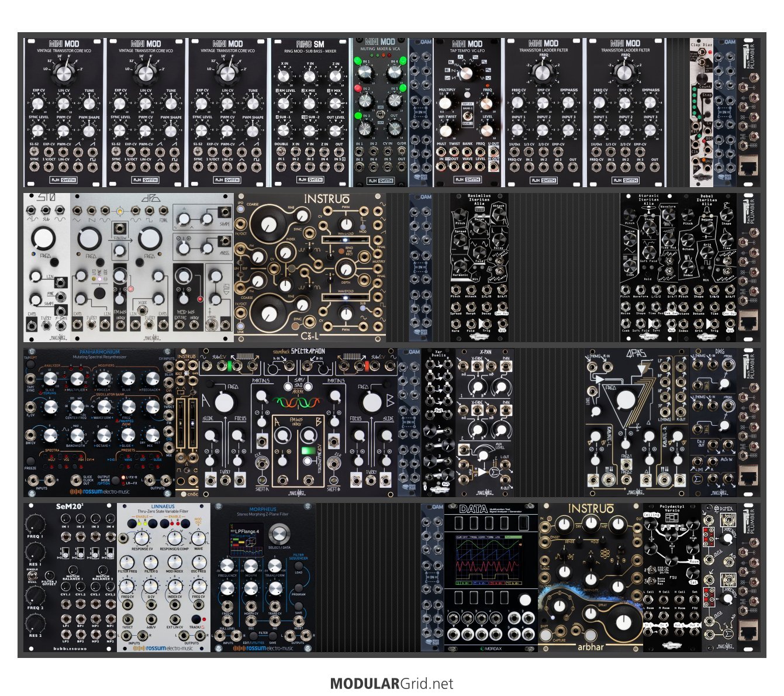The image size is (784, 696).
Task: Click the EMPHASIS knob on left Ladder Filter
Action: 569,104
